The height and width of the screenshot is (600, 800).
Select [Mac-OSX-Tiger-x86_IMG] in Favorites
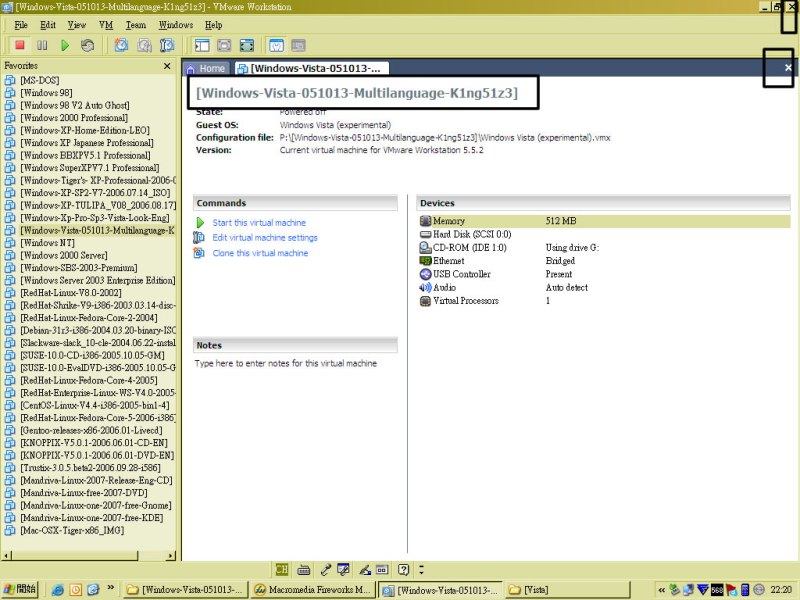(71, 530)
